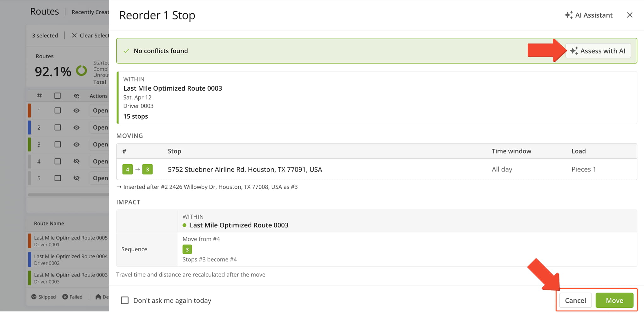Show route row 5 via crossed eye icon
Viewport: 644px width, 313px height.
click(x=76, y=178)
